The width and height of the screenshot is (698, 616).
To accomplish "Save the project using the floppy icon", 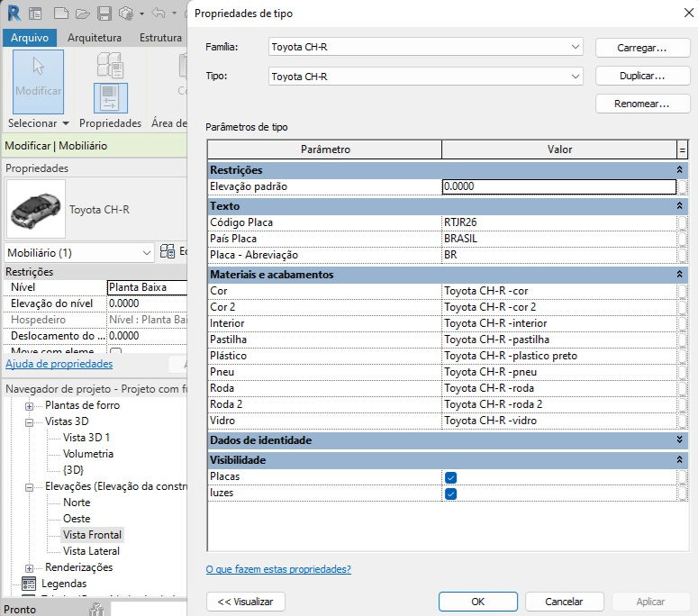I will pyautogui.click(x=104, y=14).
